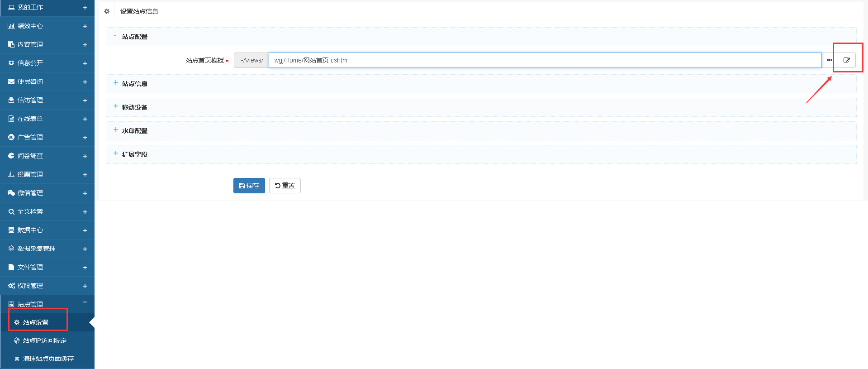Click the 全文检索 magnifier icon

pyautogui.click(x=11, y=211)
